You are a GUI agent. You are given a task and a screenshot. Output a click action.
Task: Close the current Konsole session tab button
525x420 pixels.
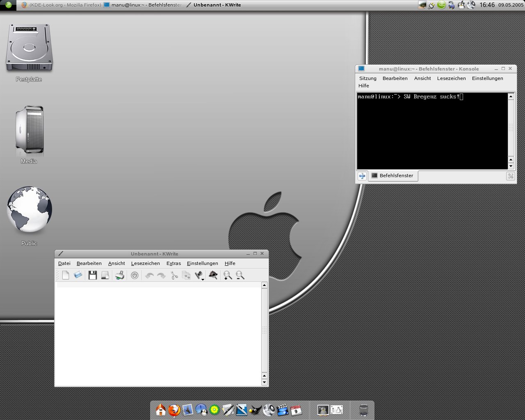click(x=510, y=176)
